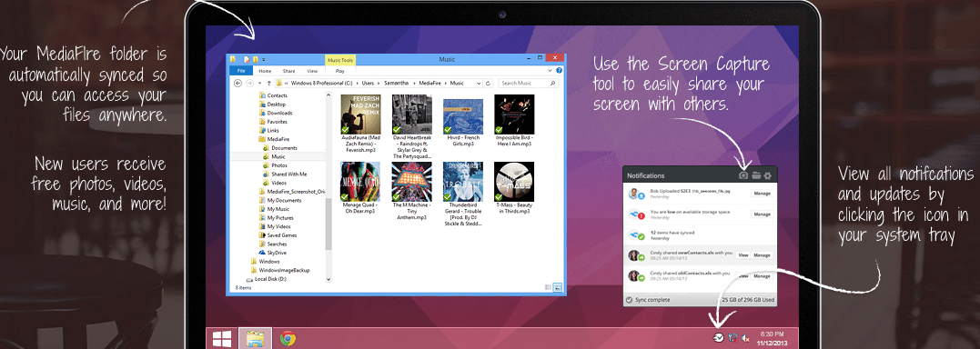Viewport: 980px width, 349px height.
Task: Click Manage for low storage space notification
Action: [x=762, y=214]
